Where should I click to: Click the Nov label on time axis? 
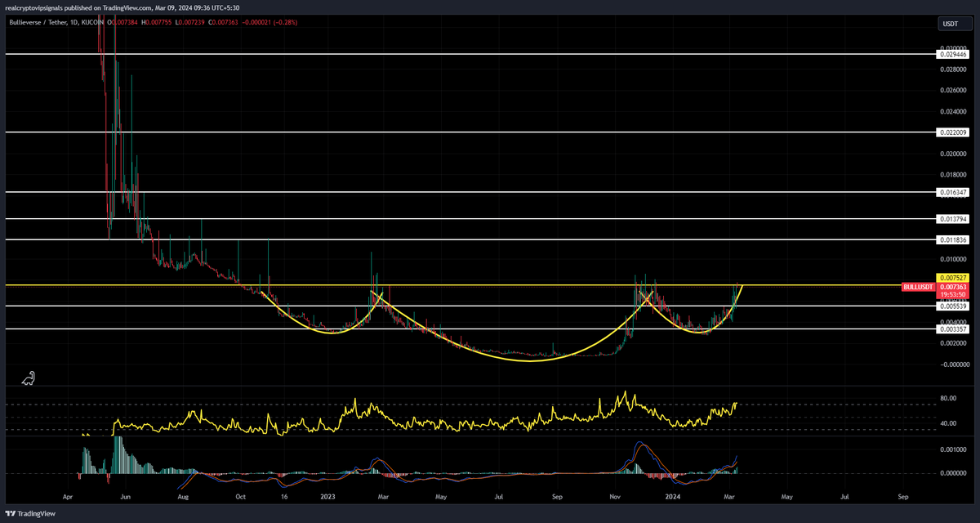(616, 496)
